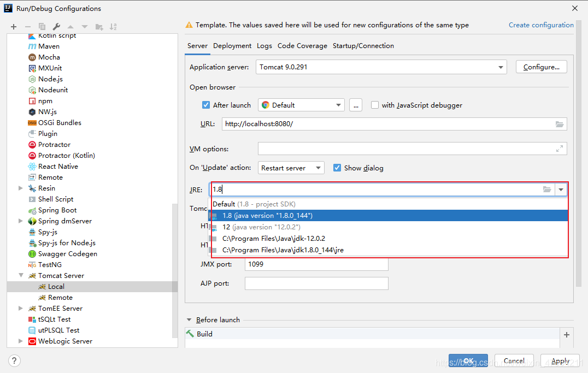
Task: Select the Protractor (Kotlin) configuration type
Action: tap(66, 155)
